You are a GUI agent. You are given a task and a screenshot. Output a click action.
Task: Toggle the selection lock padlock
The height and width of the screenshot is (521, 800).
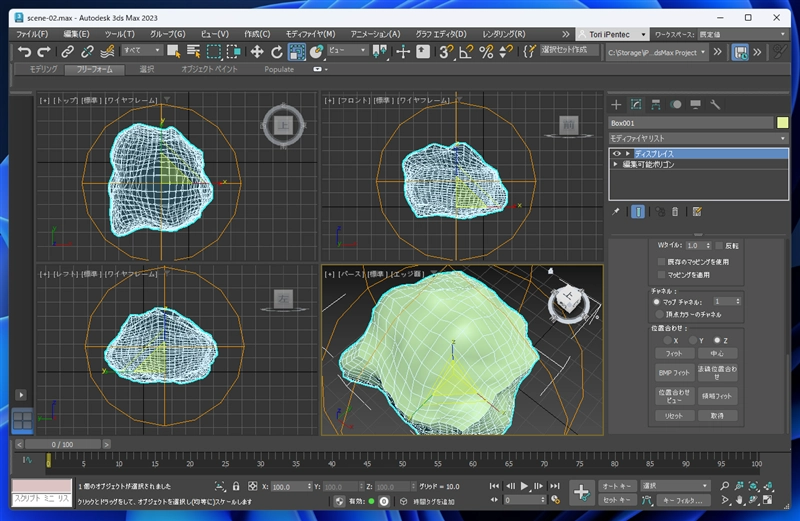tap(236, 486)
